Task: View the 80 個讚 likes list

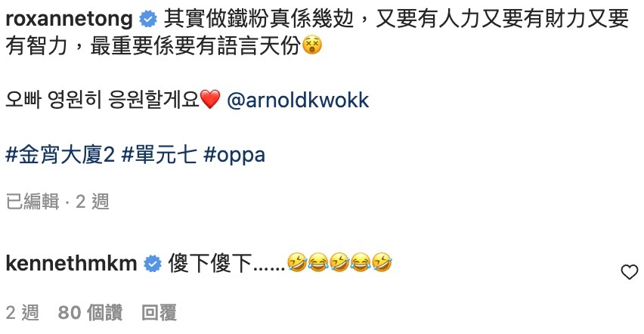Action: pyautogui.click(x=90, y=313)
